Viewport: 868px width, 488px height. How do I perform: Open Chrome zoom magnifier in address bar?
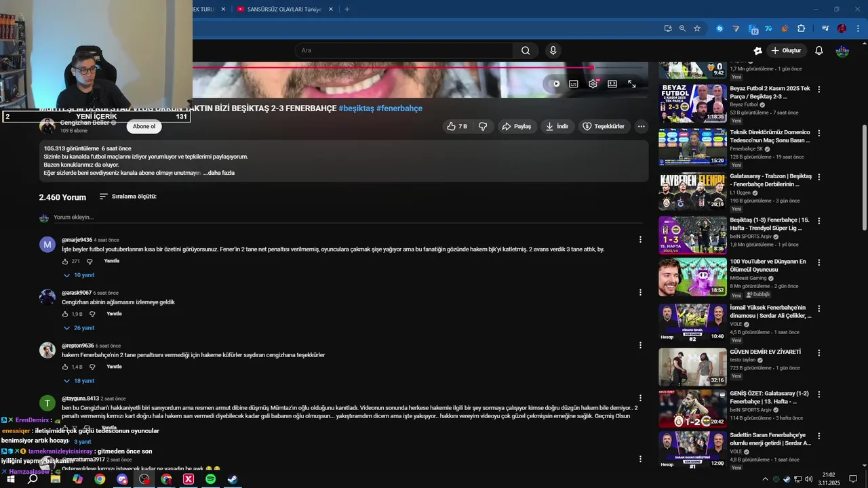[682, 28]
